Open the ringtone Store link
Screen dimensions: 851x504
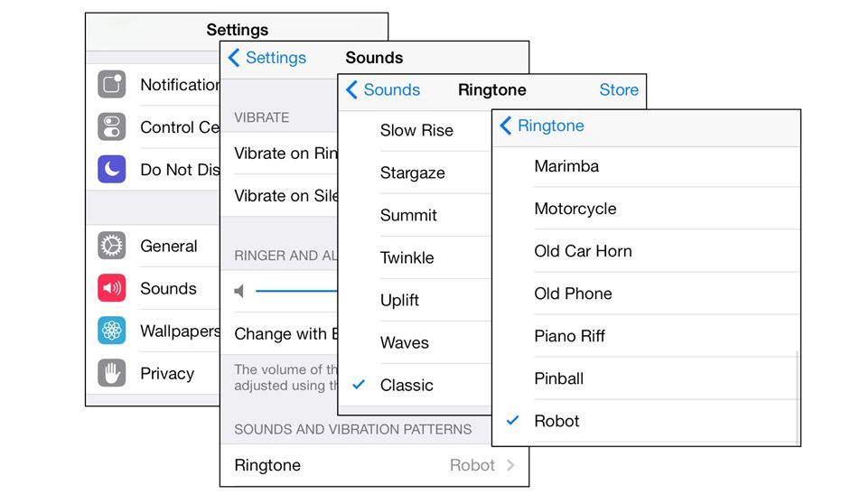[x=619, y=89]
